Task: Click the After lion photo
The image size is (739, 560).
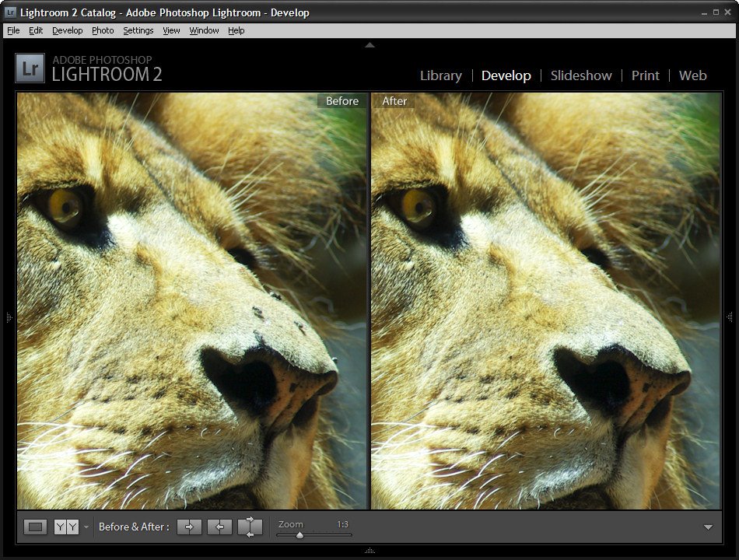Action: point(546,301)
